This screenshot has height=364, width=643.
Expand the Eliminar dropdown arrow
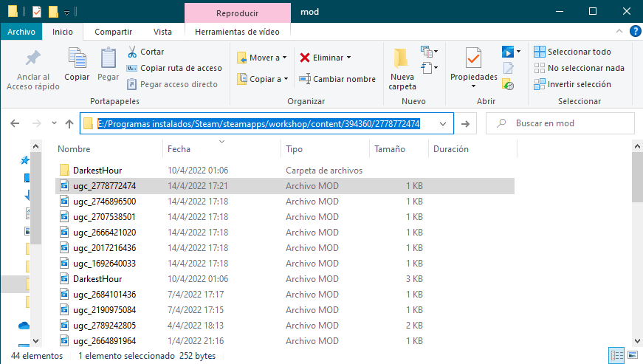coord(349,58)
